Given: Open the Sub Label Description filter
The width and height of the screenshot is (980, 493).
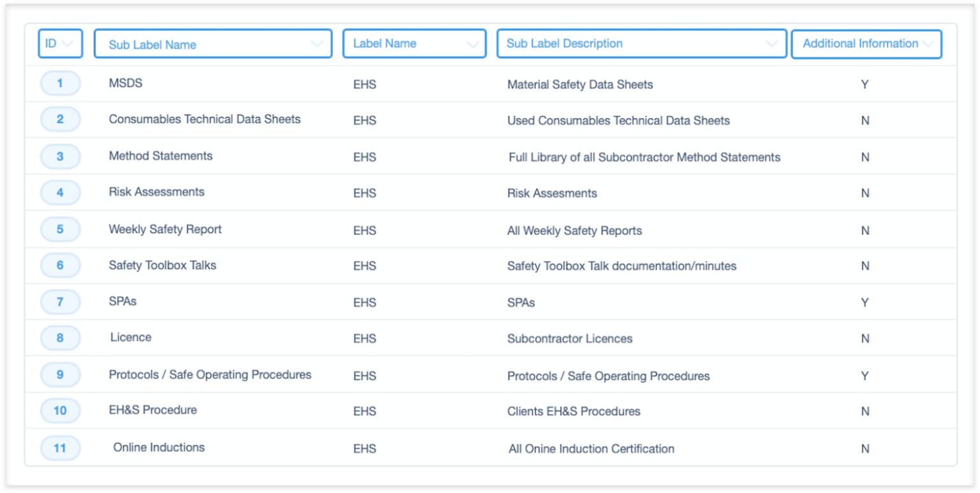Looking at the screenshot, I should pos(770,43).
